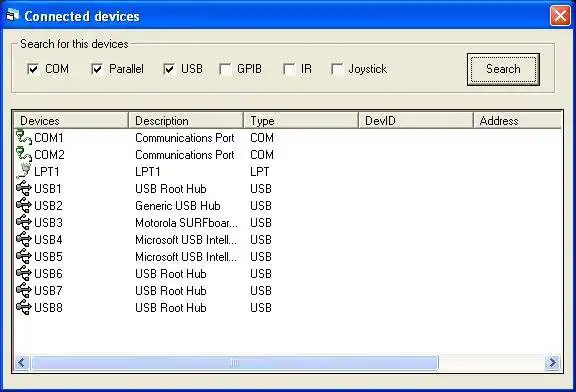The height and width of the screenshot is (392, 576).
Task: Select the USB7 device name
Action: click(x=48, y=291)
